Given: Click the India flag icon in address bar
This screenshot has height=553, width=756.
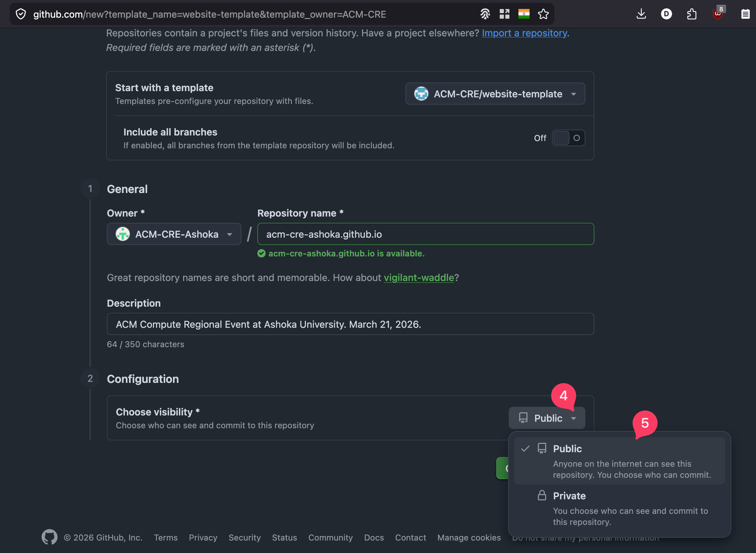Looking at the screenshot, I should (x=524, y=14).
